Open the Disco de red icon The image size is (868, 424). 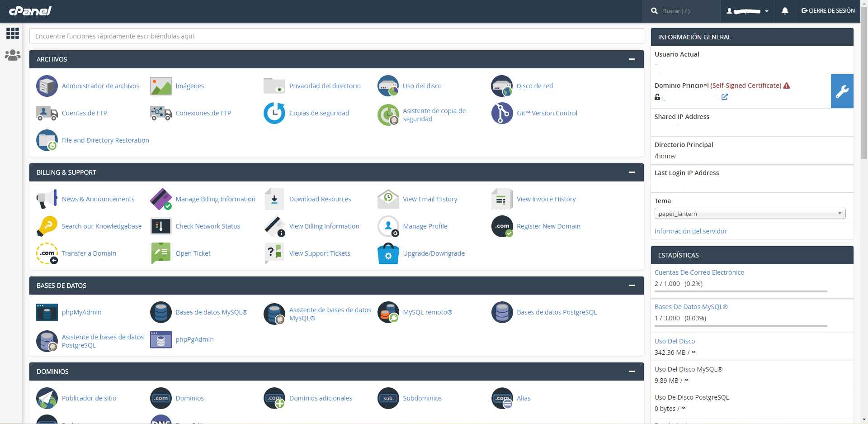[x=502, y=86]
